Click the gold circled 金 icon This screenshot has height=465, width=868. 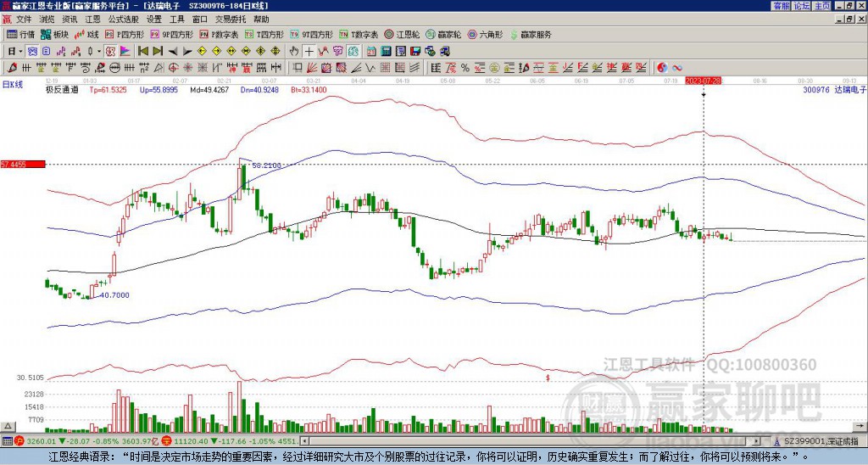(494, 68)
